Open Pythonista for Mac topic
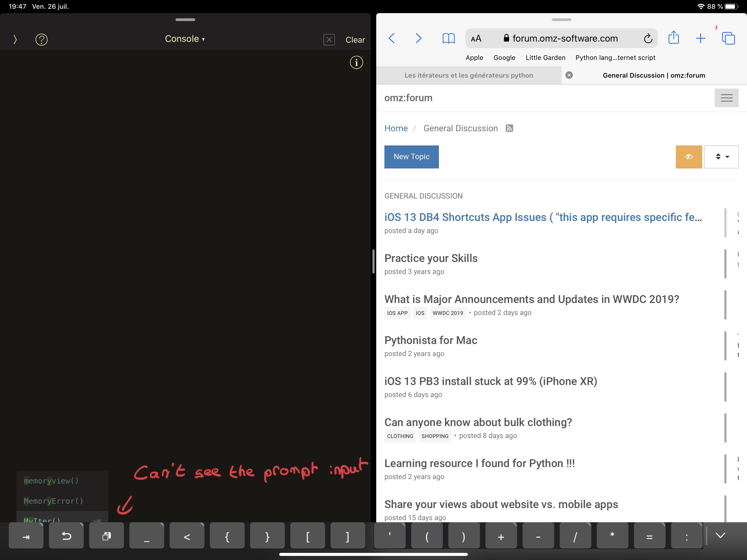The image size is (747, 560). tap(431, 340)
